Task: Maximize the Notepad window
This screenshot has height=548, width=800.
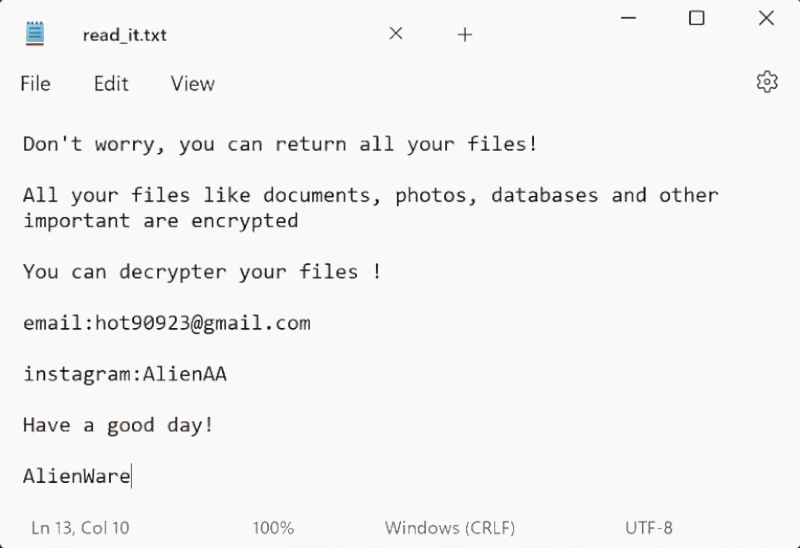Action: point(697,18)
